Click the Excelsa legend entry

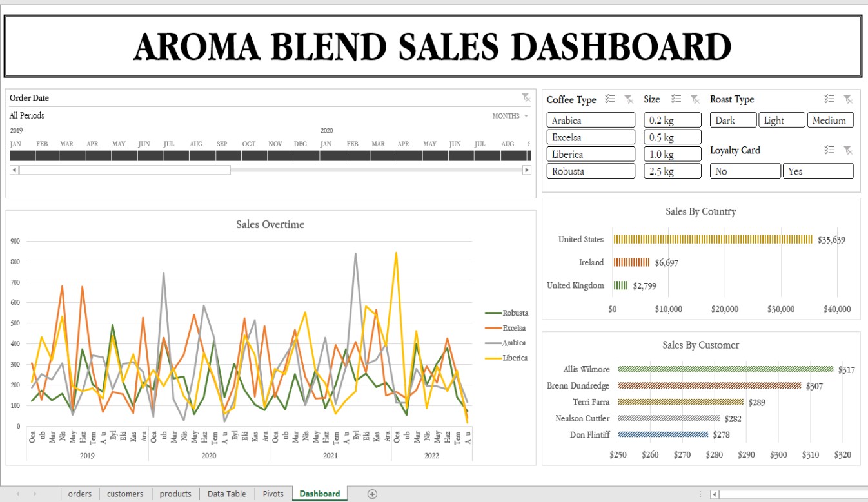506,328
